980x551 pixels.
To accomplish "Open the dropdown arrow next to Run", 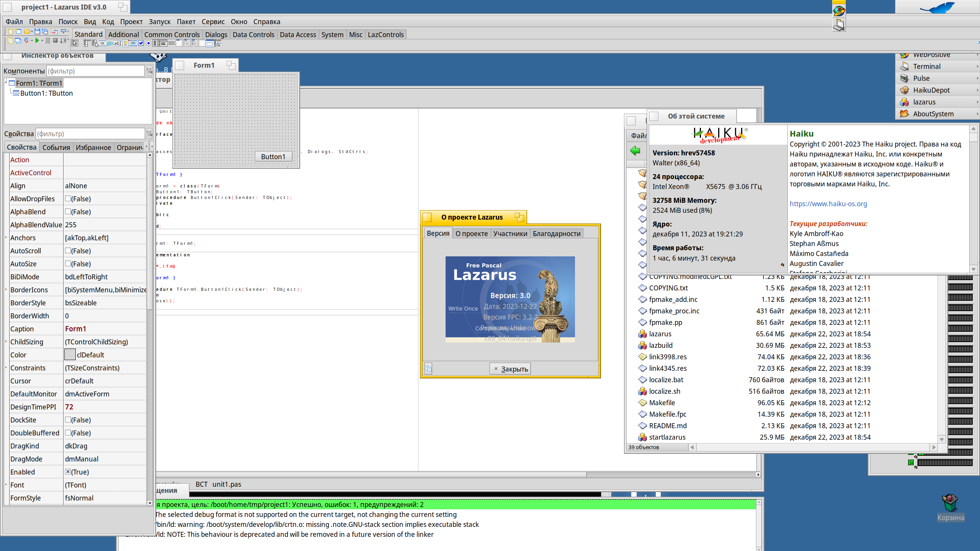I will 42,41.
